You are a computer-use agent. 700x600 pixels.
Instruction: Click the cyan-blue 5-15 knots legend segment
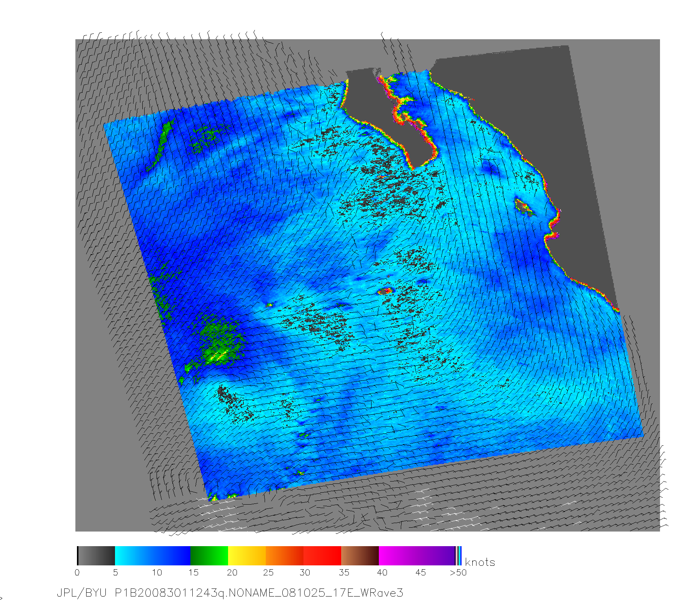[153, 555]
